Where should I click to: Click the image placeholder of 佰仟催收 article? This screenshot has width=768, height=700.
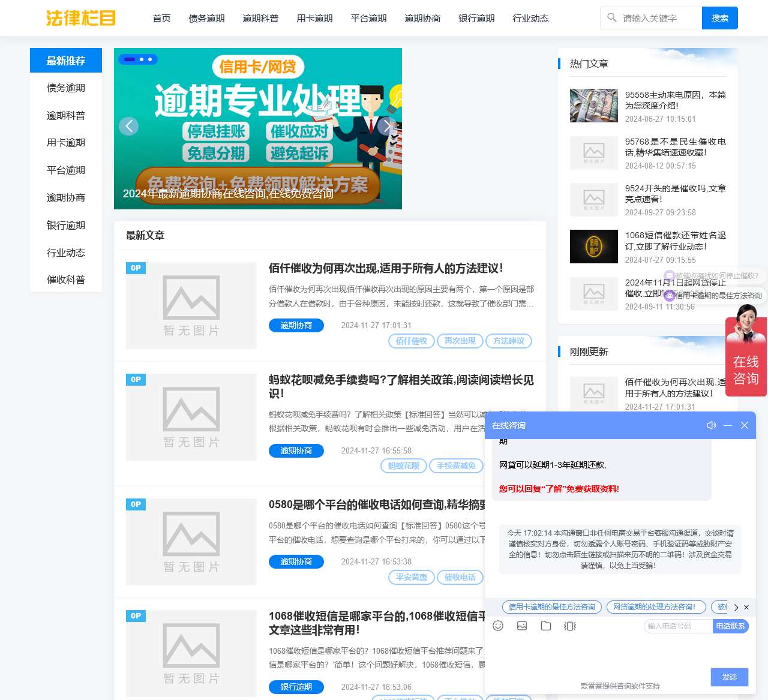(x=191, y=305)
